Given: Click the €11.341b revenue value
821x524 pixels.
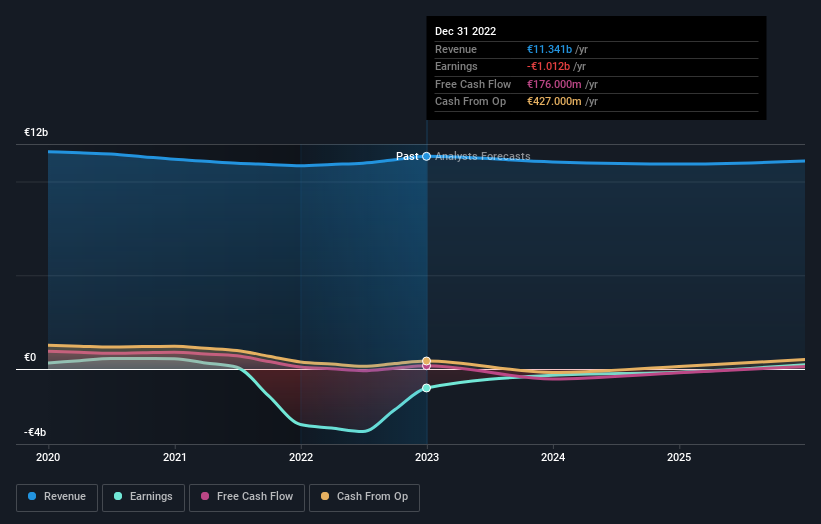Looking at the screenshot, I should 549,49.
